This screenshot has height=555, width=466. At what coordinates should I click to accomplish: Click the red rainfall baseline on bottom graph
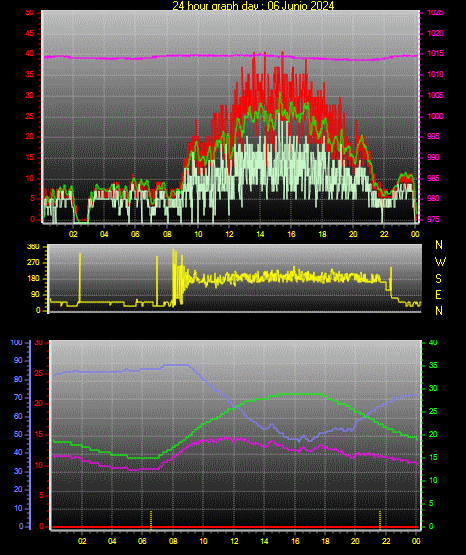[x=235, y=527]
